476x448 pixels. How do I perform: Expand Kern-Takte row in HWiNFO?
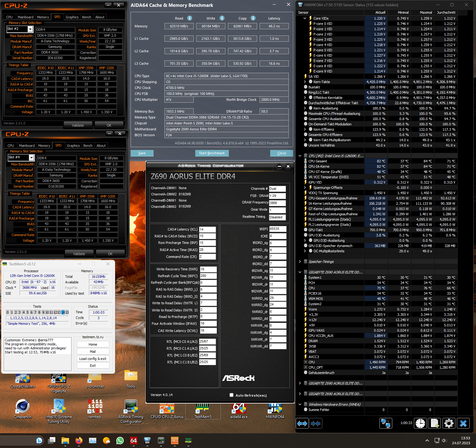(305, 82)
